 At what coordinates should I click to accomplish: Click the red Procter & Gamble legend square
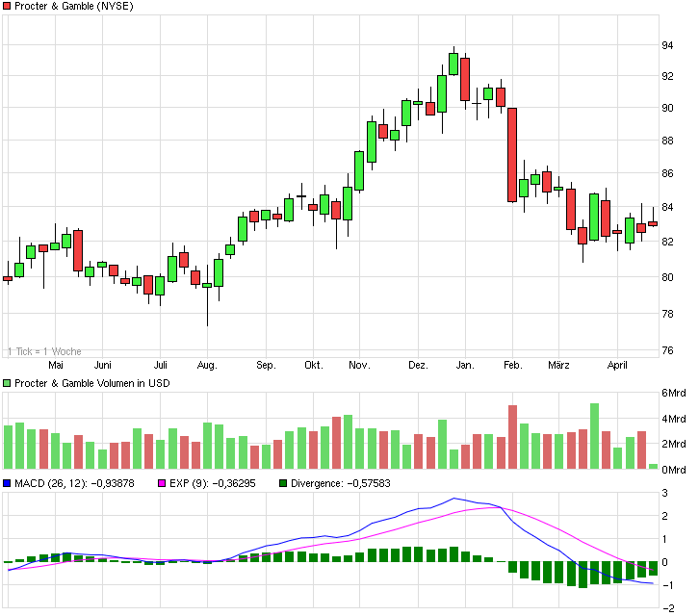7,6
